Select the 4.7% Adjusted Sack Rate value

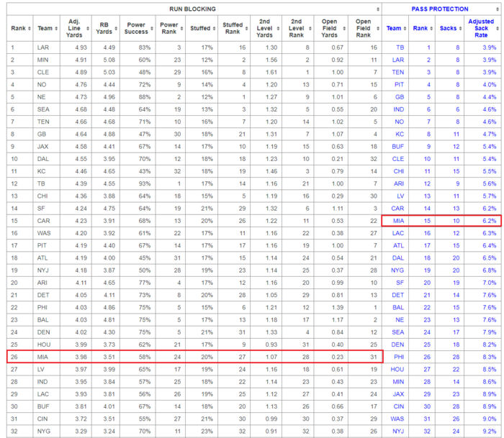click(490, 134)
